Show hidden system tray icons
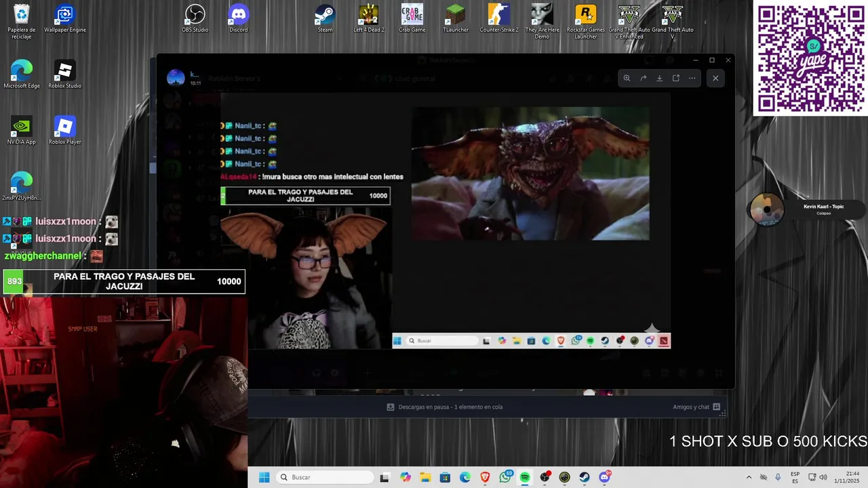This screenshot has width=868, height=488. 749,477
